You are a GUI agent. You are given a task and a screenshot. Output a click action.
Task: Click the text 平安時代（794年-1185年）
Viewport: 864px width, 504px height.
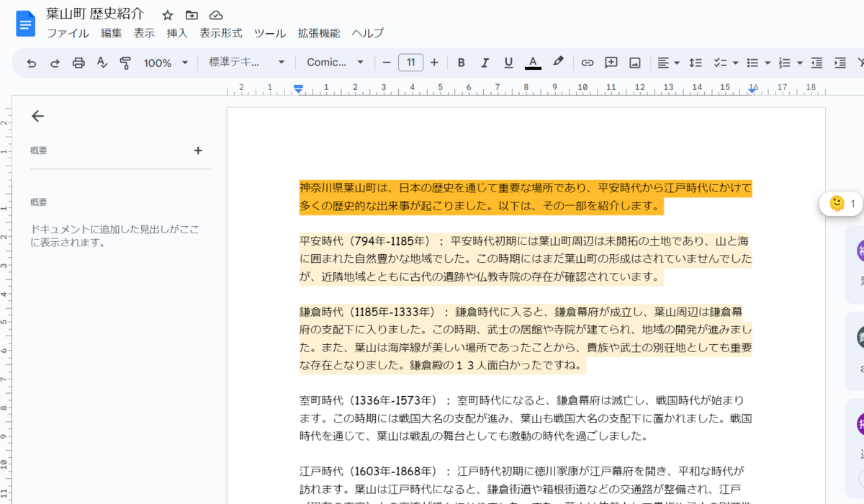(x=366, y=240)
